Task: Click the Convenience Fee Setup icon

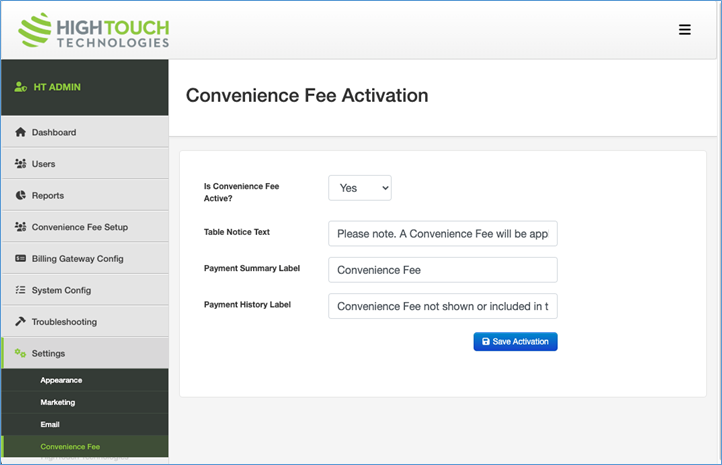Action: click(20, 227)
